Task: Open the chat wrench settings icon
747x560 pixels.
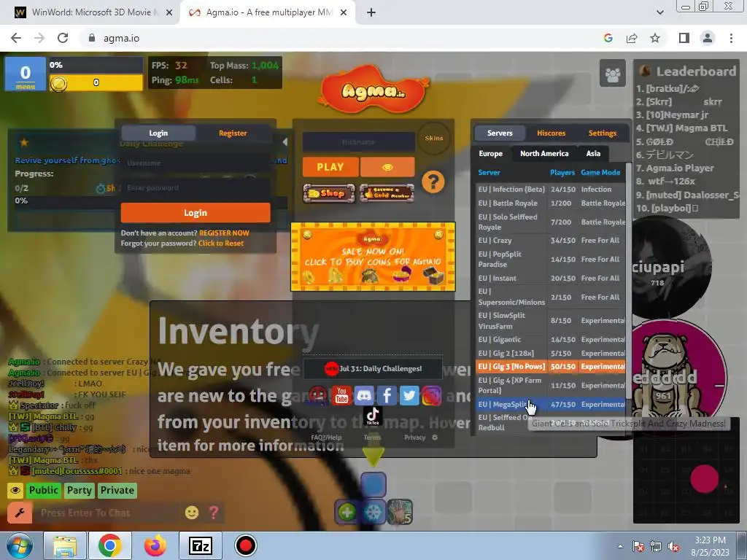Action: (x=20, y=513)
